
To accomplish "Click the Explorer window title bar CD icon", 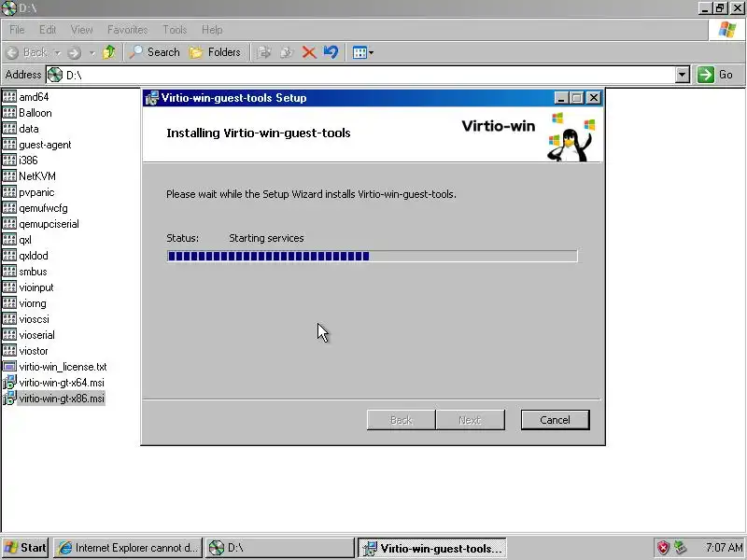I will (x=8, y=8).
